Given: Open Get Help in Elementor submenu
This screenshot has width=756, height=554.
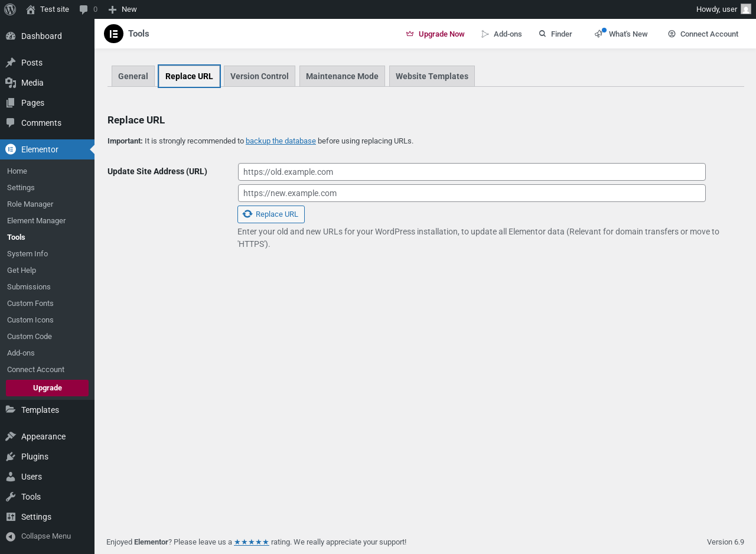Looking at the screenshot, I should click(22, 270).
